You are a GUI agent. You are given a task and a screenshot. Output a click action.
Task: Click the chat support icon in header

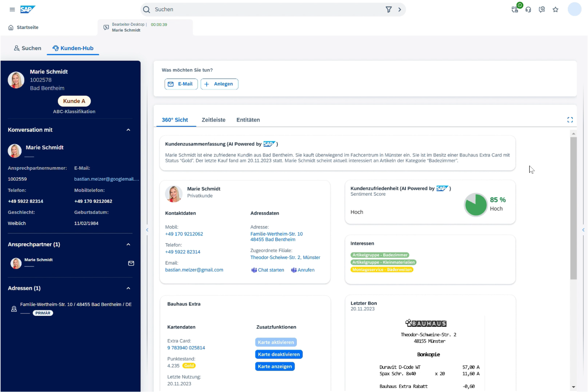[542, 10]
